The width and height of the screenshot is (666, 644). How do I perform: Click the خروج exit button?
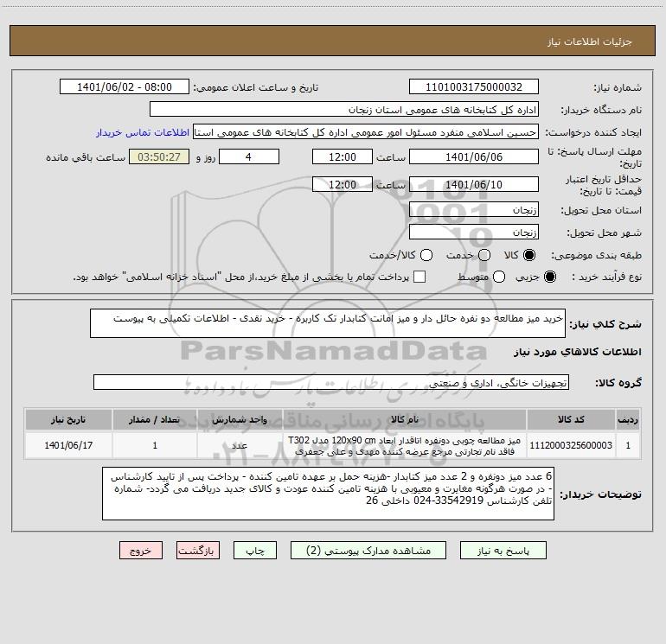click(141, 551)
